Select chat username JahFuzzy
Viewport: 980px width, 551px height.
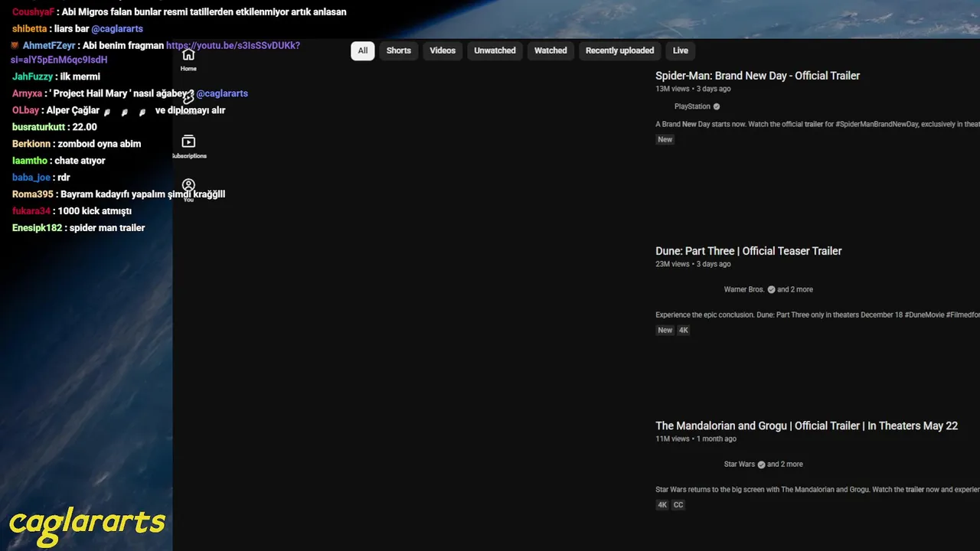coord(33,77)
